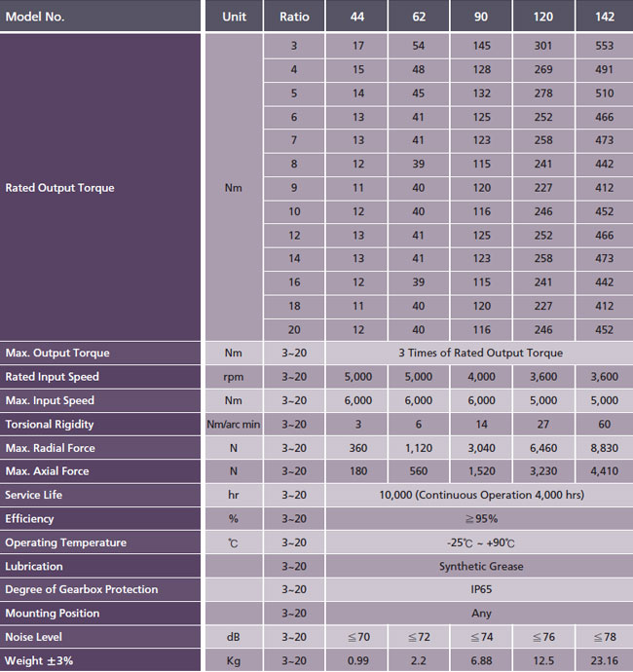This screenshot has width=633, height=672.
Task: Click torque value 553 for model 142
Action: pyautogui.click(x=605, y=46)
